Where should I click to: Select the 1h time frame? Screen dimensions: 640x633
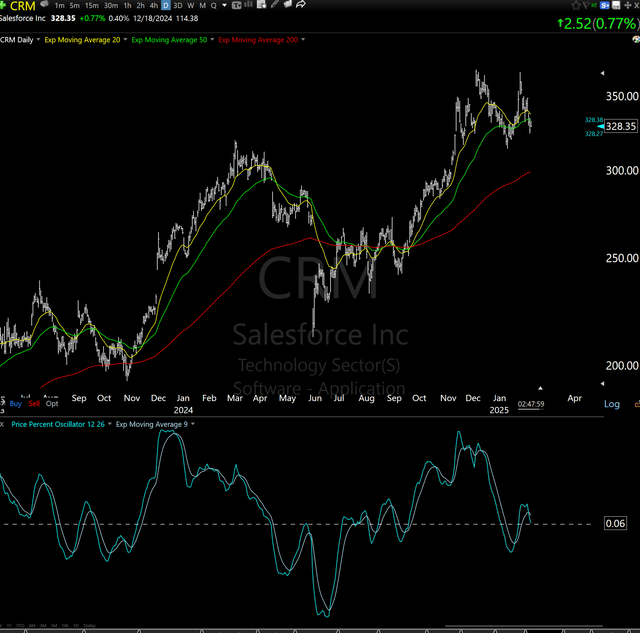coord(127,5)
